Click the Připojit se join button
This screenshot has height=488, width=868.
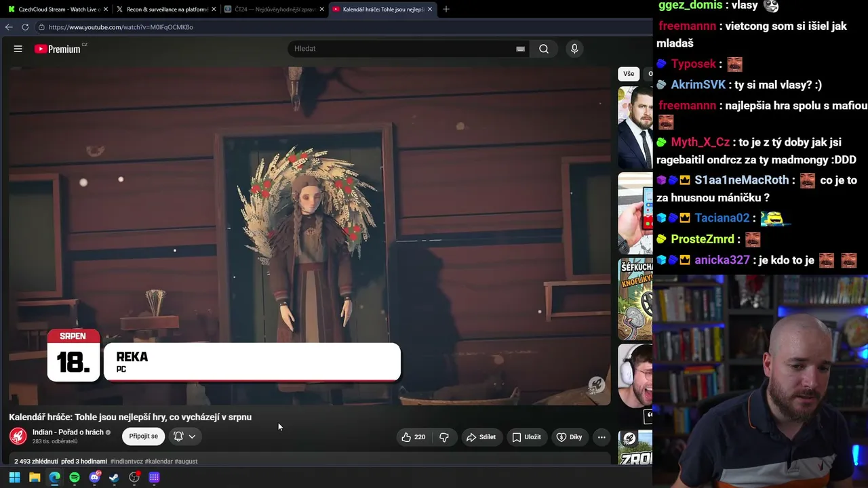pyautogui.click(x=143, y=436)
